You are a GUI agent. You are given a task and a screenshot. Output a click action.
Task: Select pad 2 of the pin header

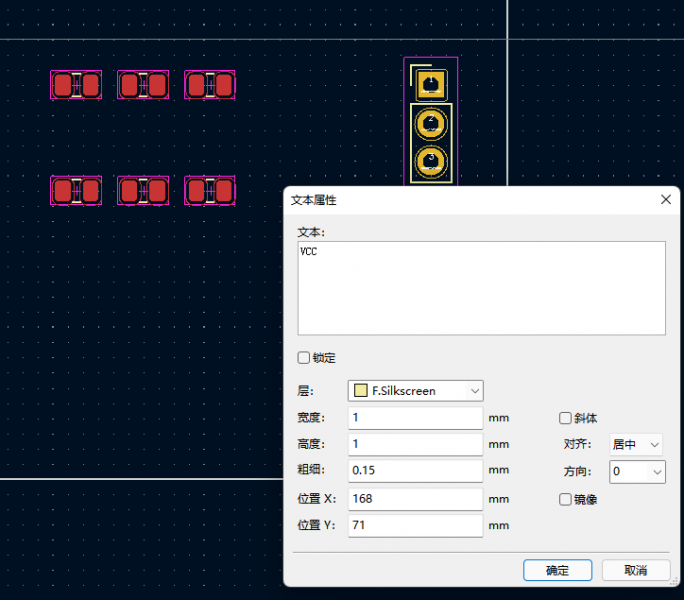(x=431, y=123)
